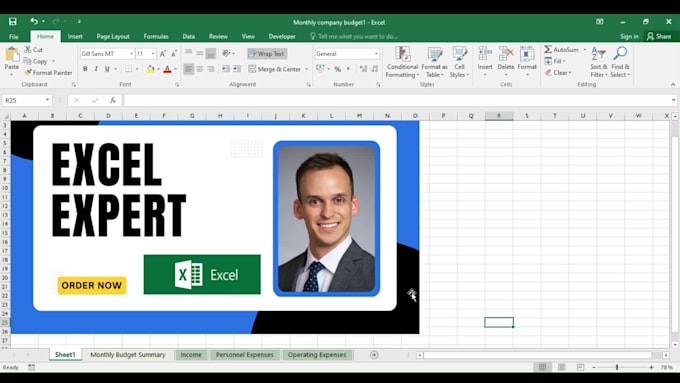Open the General number format dropdown
This screenshot has height=383, width=680.
376,54
